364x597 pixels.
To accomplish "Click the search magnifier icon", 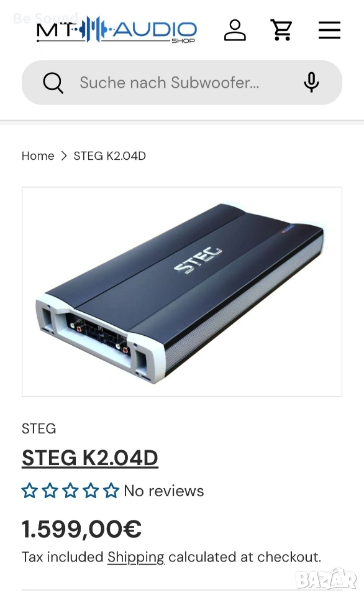I will (x=53, y=83).
